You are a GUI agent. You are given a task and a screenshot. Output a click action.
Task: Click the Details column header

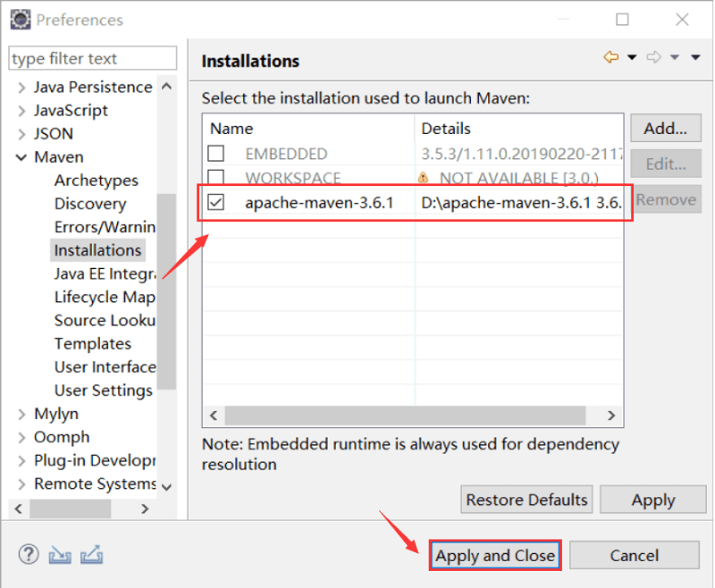click(x=519, y=129)
